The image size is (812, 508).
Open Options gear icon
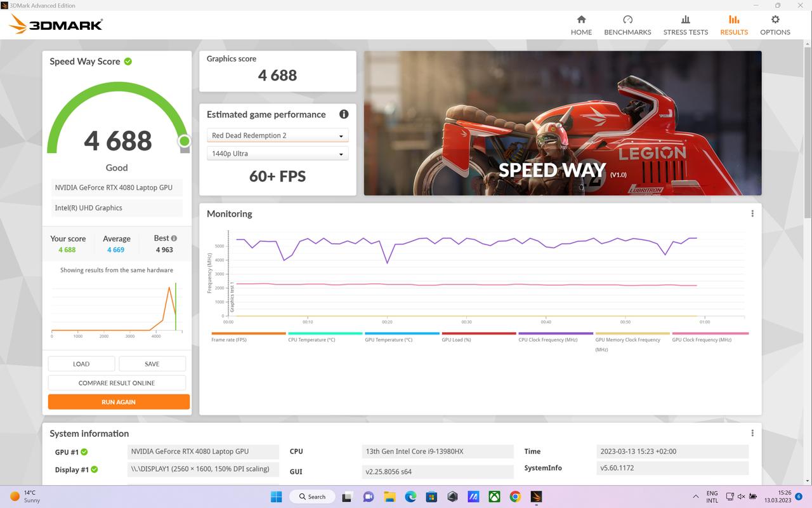[x=775, y=20]
